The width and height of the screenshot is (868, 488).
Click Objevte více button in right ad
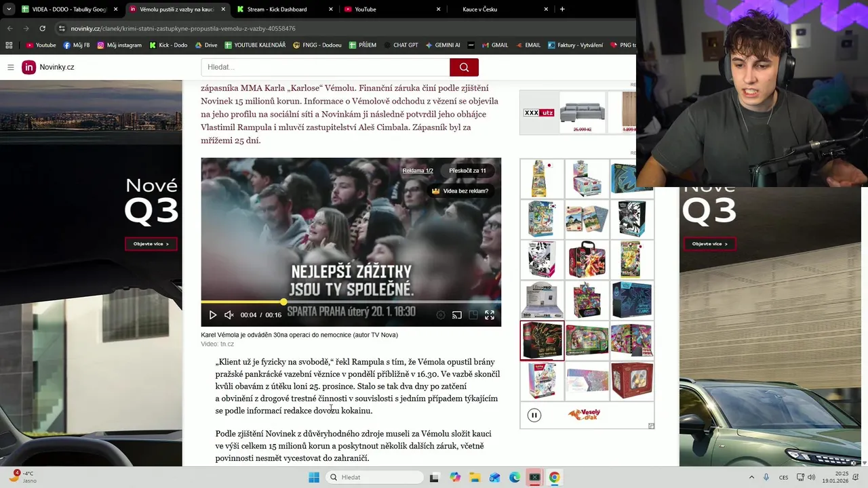[x=709, y=244]
